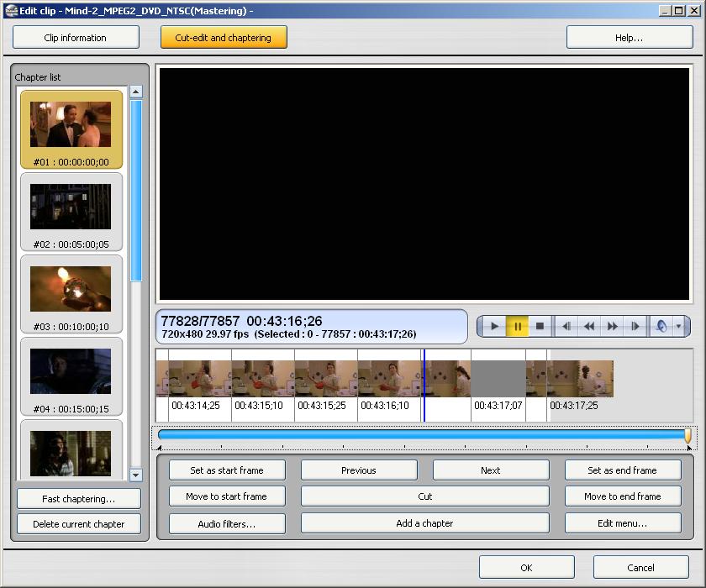Click the frame counter 77828/77857 display
This screenshot has height=588, width=706.
click(200, 321)
